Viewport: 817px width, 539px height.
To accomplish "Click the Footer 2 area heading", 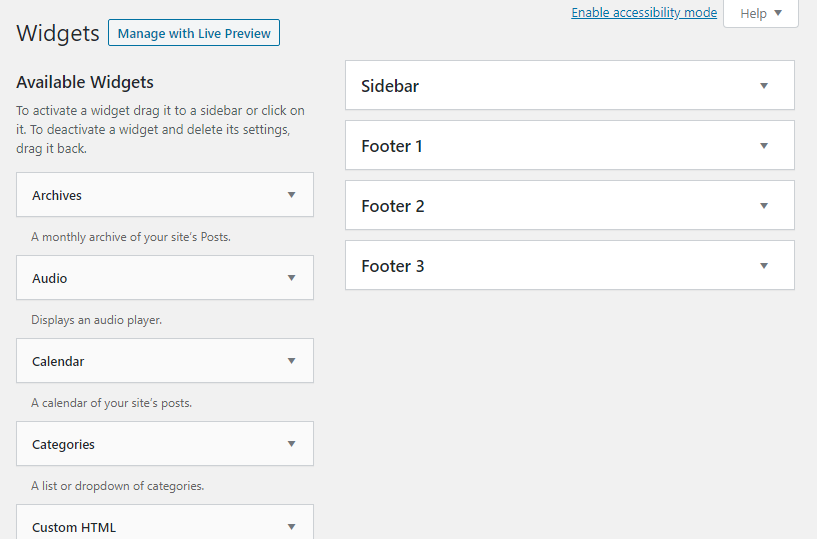I will click(x=393, y=206).
